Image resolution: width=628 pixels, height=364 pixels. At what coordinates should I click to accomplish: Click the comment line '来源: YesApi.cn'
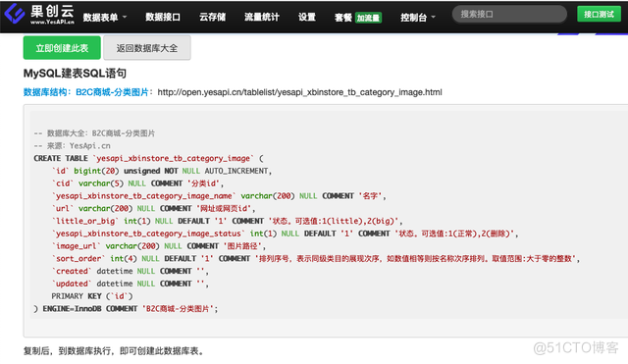coord(72,146)
